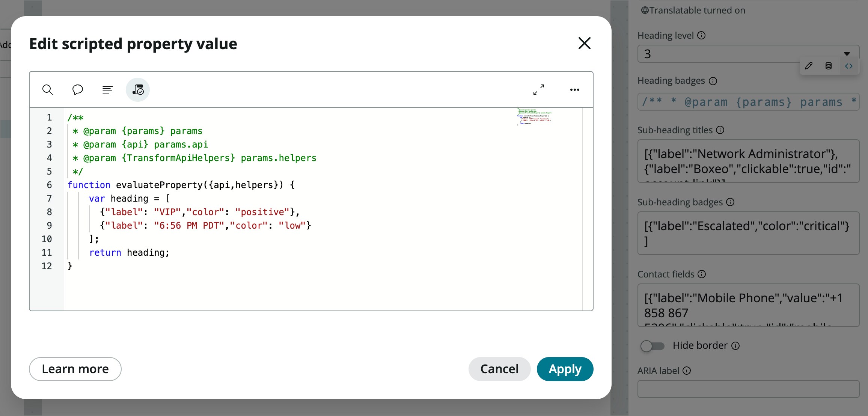The image size is (868, 416).
Task: Click the script syntax check icon
Action: click(x=138, y=90)
